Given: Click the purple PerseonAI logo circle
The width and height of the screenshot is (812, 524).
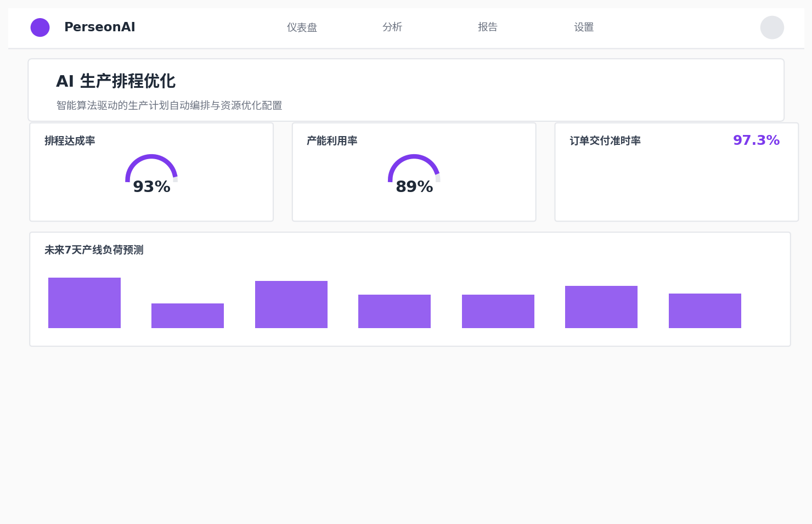Looking at the screenshot, I should [x=40, y=27].
